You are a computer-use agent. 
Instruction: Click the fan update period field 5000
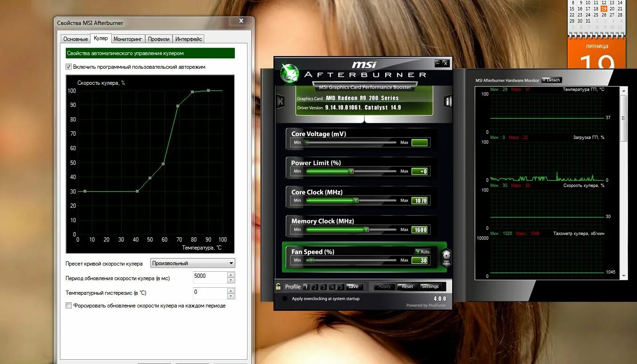210,277
